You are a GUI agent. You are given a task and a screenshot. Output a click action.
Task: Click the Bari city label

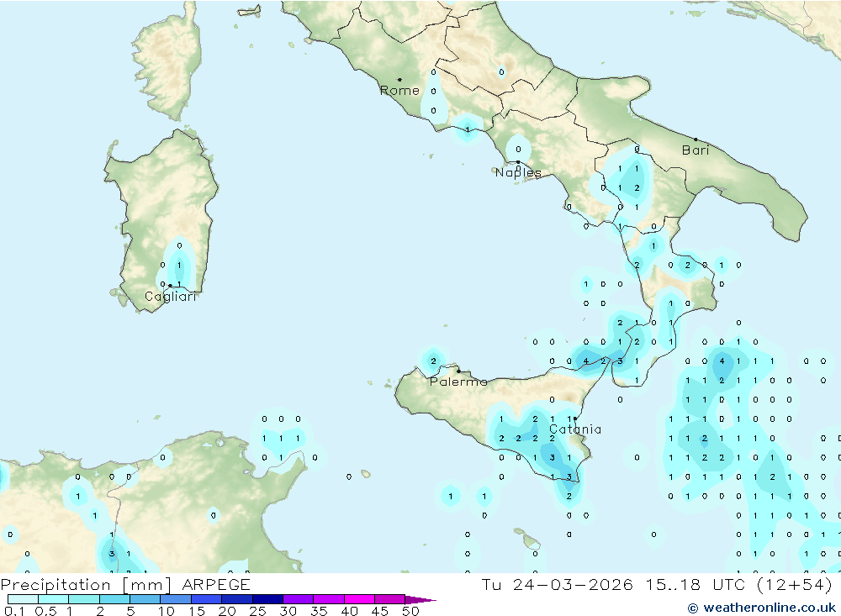696,150
